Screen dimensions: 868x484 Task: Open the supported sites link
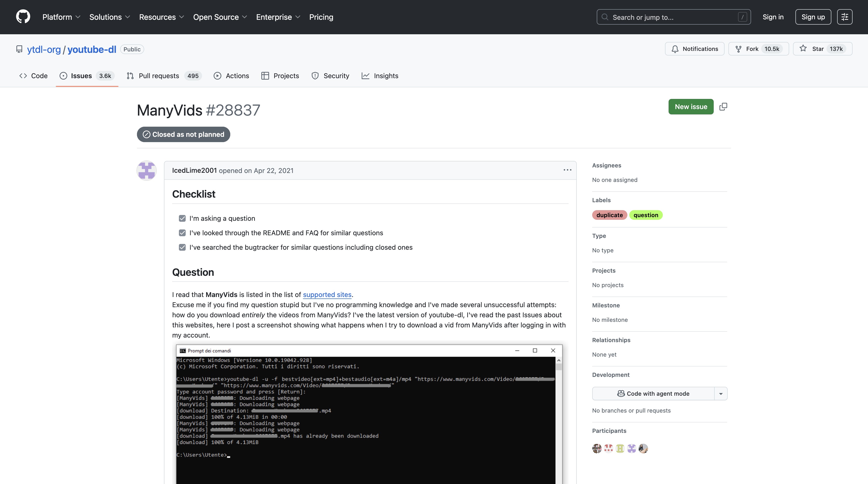click(x=327, y=294)
